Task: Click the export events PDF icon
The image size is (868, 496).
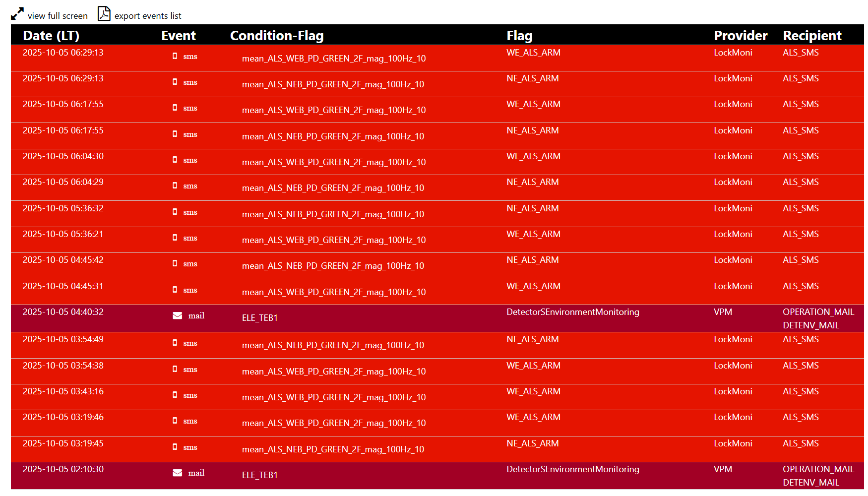Action: point(104,14)
